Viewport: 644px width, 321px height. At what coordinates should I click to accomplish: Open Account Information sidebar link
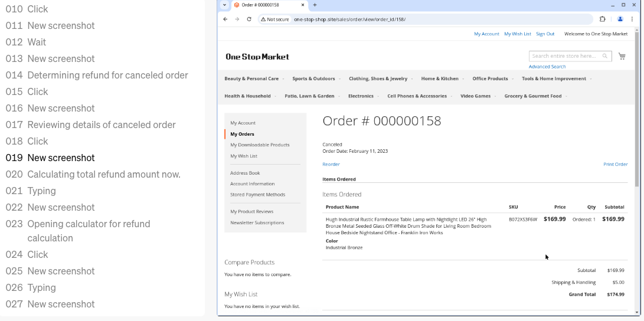click(252, 184)
